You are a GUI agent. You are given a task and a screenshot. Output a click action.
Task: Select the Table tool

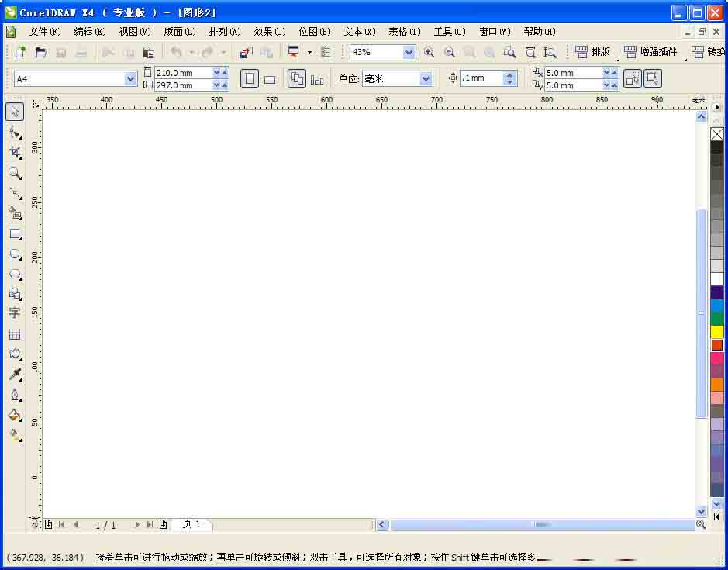pos(15,333)
